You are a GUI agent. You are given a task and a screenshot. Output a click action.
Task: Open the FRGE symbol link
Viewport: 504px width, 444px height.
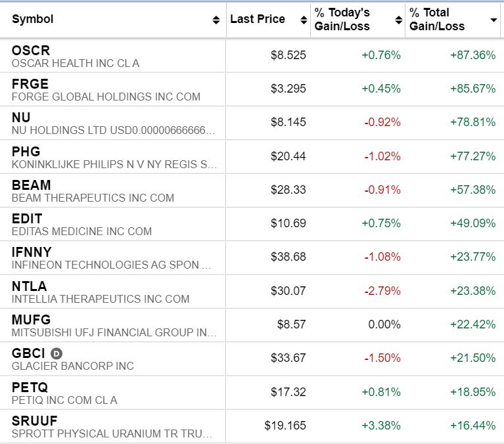30,84
